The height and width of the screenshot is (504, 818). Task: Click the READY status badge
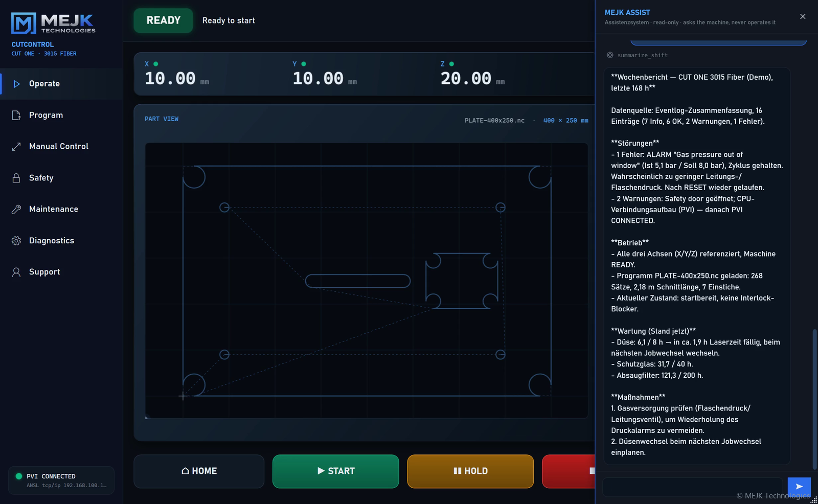pos(164,20)
